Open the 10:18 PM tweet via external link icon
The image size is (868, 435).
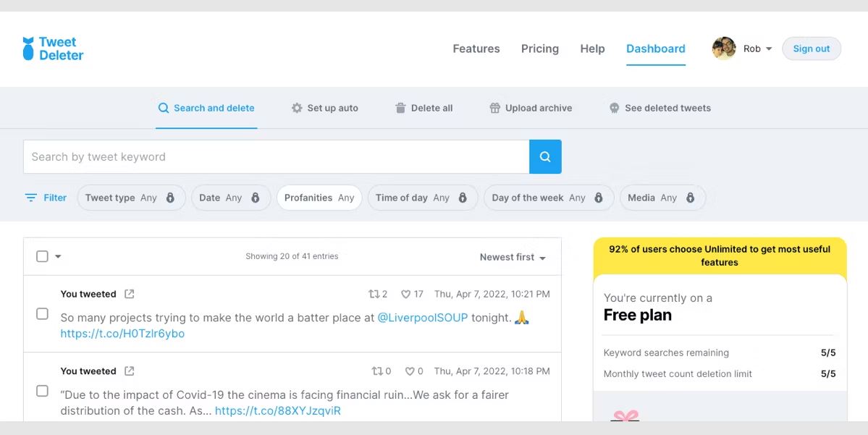[x=130, y=371]
